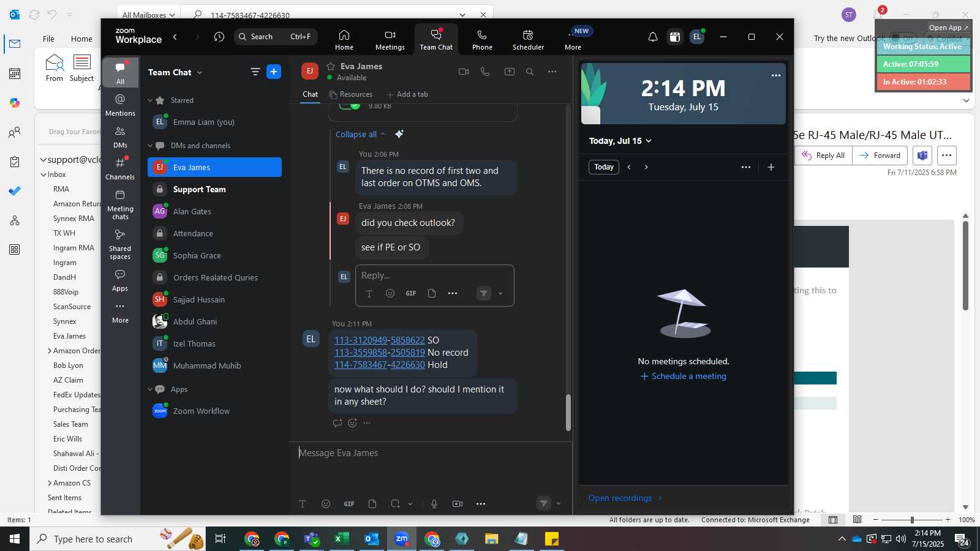Click the Outlook reading pane scrollbar
Screen dimensions: 980x551
coord(966,266)
